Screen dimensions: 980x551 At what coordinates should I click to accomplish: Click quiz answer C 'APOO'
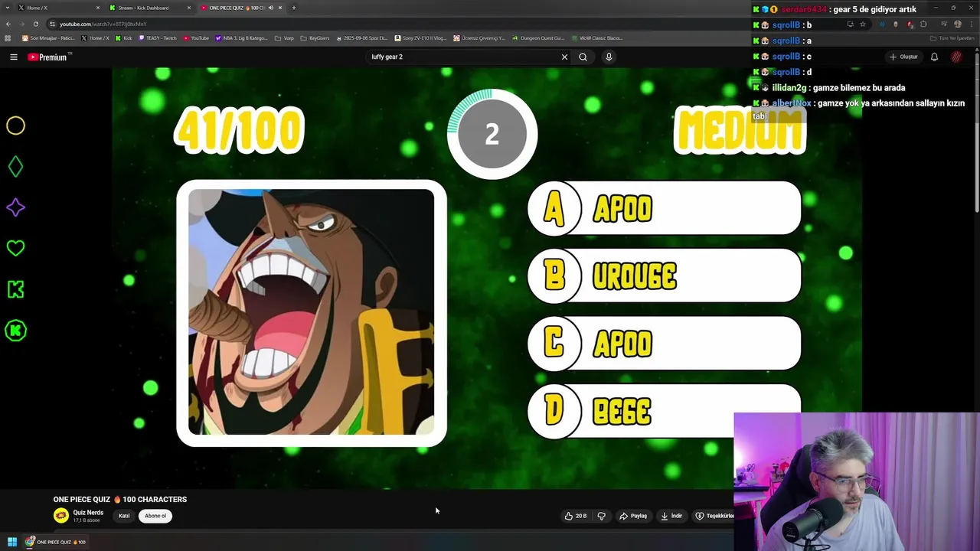tap(664, 344)
